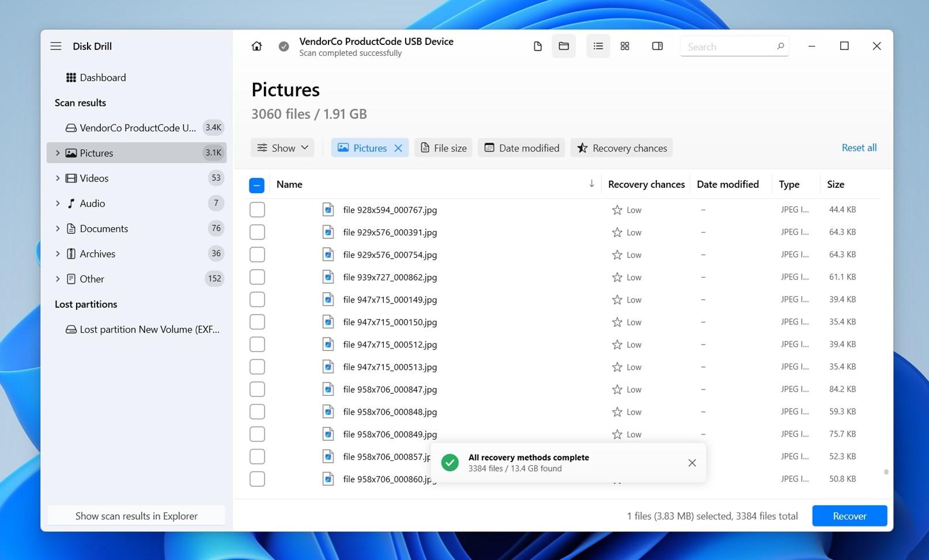
Task: Click the Recover button
Action: pos(849,516)
